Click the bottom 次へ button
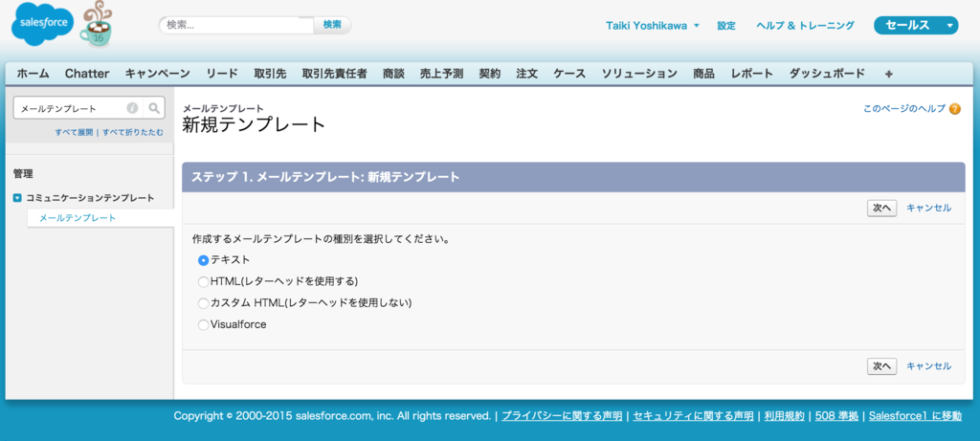 (x=881, y=366)
